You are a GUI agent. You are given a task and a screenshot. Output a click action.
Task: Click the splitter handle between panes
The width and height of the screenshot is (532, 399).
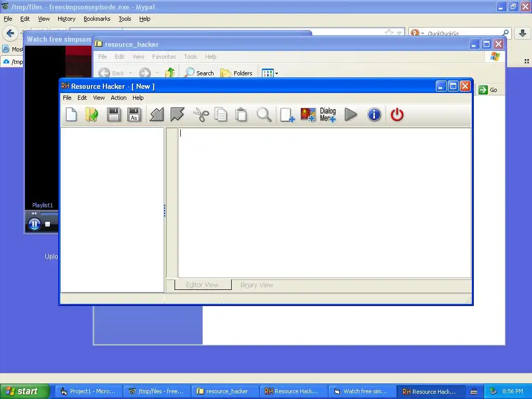[165, 211]
